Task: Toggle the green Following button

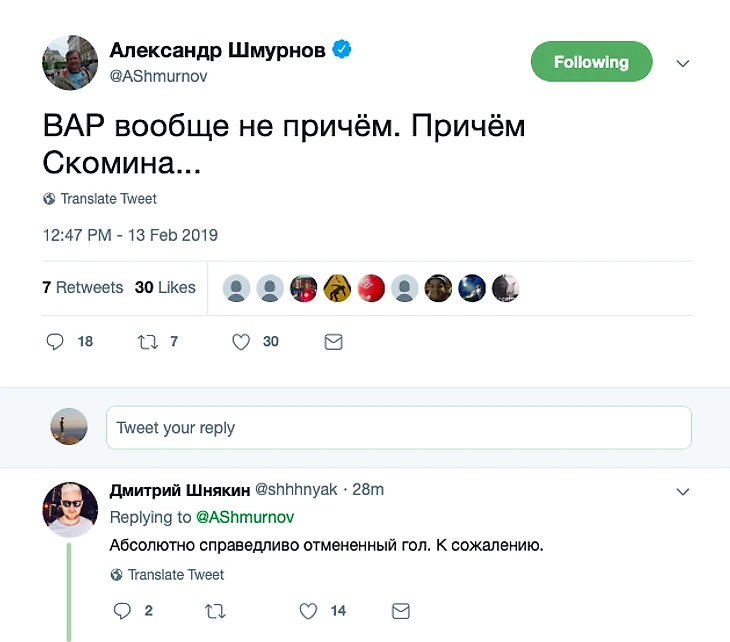Action: point(591,62)
